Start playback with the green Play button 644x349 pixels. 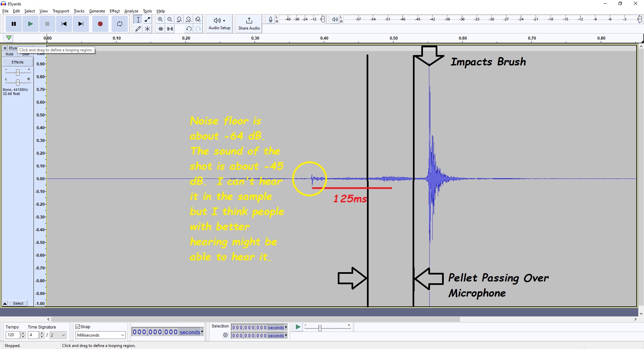coord(31,24)
